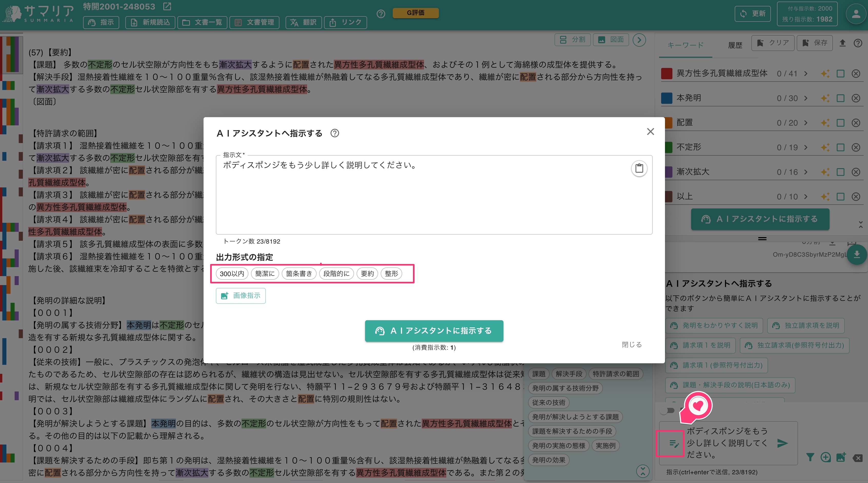Viewport: 868px width, 483px height.
Task: Go to next 漸次拡大 match chevron
Action: click(x=806, y=172)
